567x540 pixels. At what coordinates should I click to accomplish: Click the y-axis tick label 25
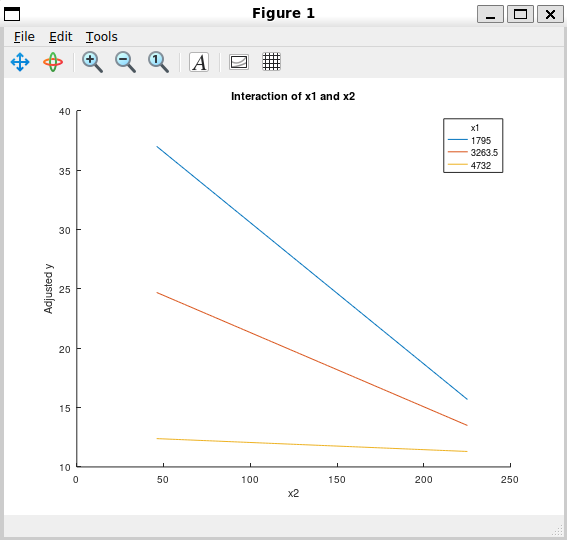[65, 289]
